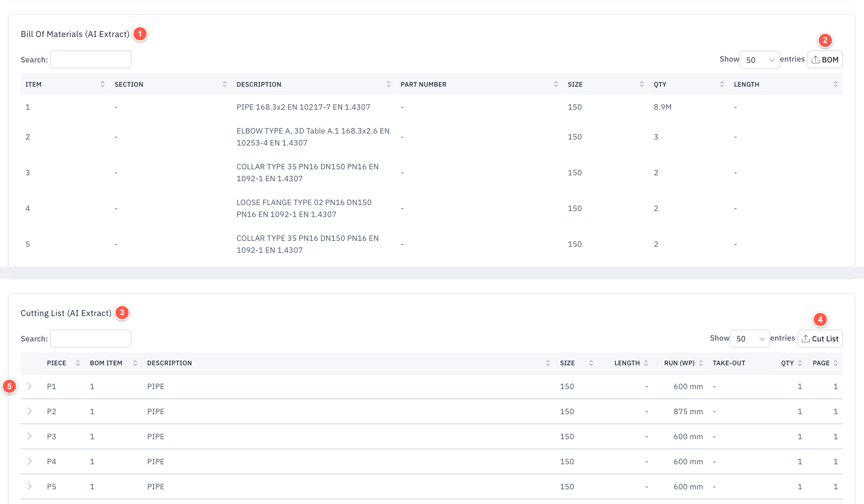Sort Cutting List by PAGE arrows
Viewport: 864px width, 504px height.
(x=836, y=363)
